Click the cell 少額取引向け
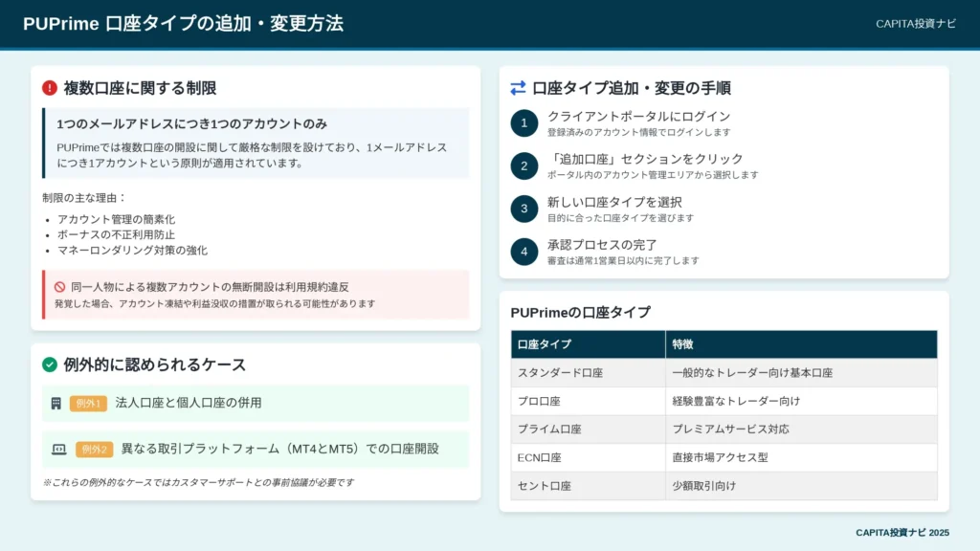This screenshot has height=551, width=980. click(x=802, y=485)
